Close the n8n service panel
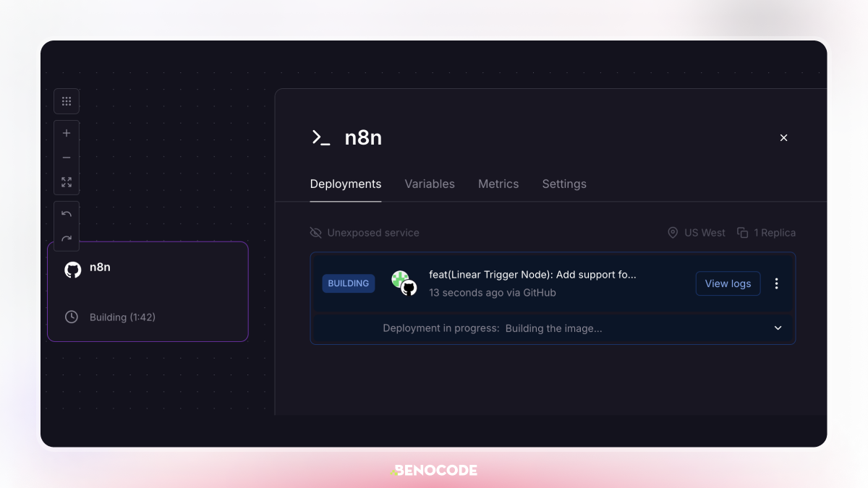The image size is (868, 488). [783, 137]
